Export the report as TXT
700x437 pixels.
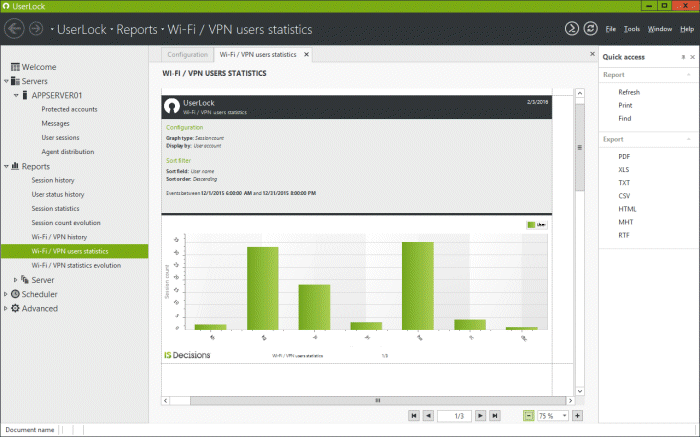[624, 183]
